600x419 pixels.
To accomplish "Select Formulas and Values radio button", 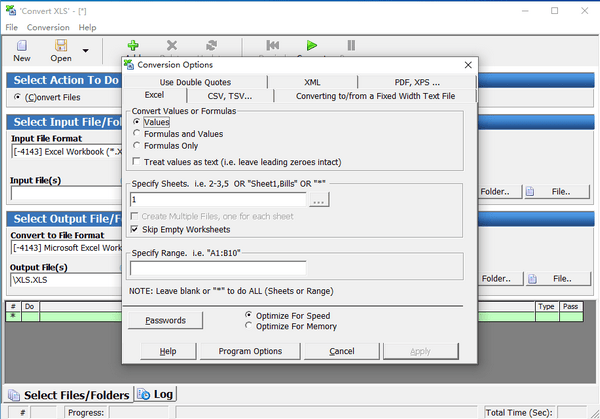I will tap(137, 133).
